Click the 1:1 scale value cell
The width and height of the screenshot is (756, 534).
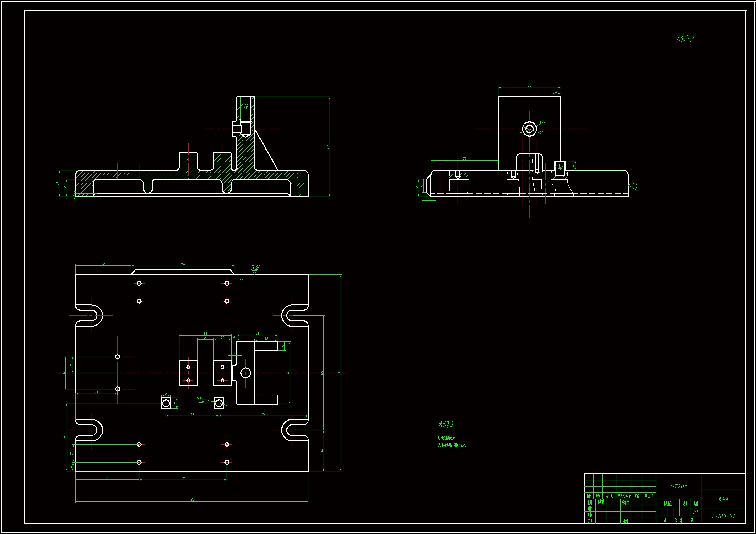click(x=696, y=512)
